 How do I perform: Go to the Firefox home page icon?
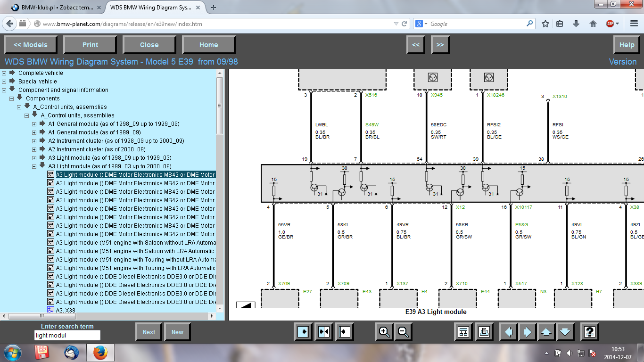(593, 24)
